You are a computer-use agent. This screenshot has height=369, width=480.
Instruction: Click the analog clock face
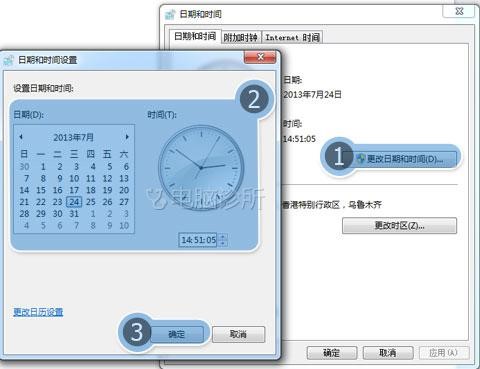coord(201,167)
